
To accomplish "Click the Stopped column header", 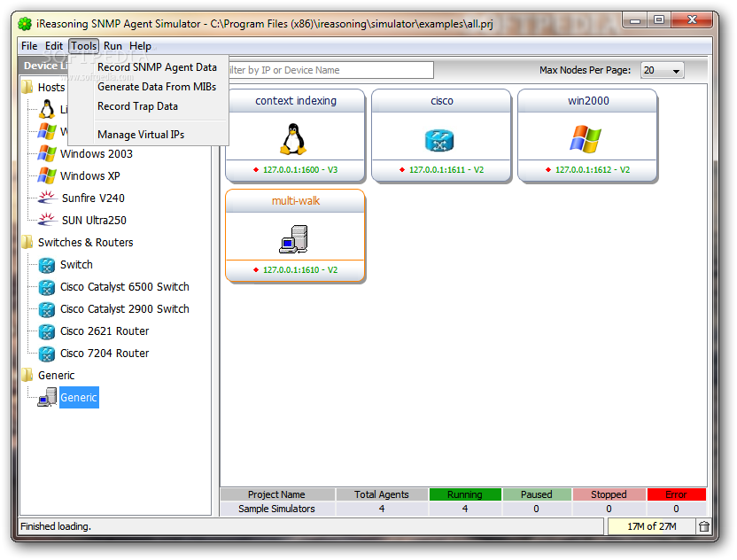I will (609, 494).
